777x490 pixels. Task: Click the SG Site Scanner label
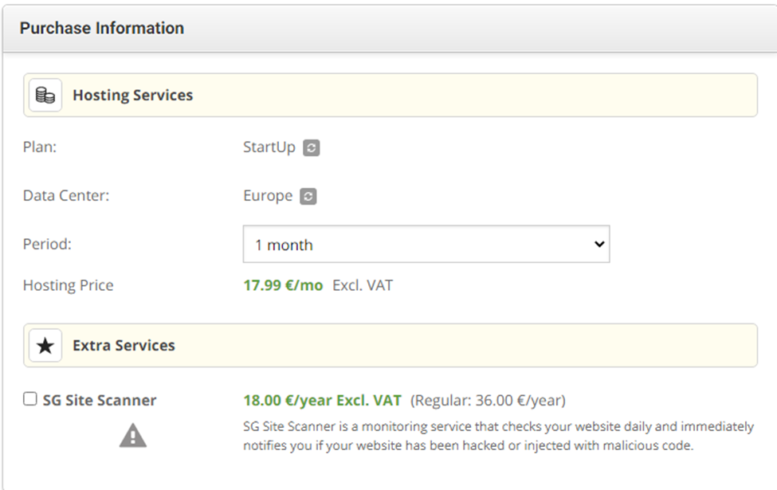(x=100, y=400)
